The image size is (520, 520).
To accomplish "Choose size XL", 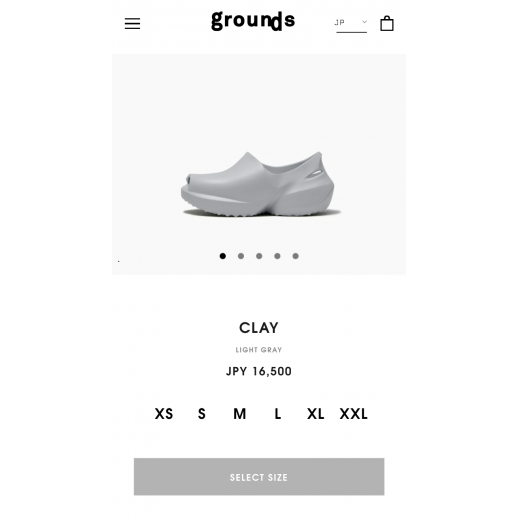I will (x=315, y=414).
